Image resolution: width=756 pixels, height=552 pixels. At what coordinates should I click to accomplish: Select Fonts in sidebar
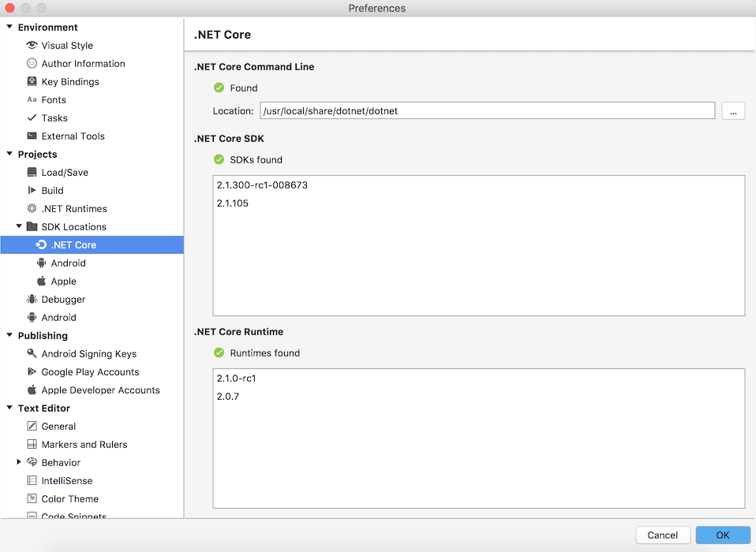coord(54,99)
